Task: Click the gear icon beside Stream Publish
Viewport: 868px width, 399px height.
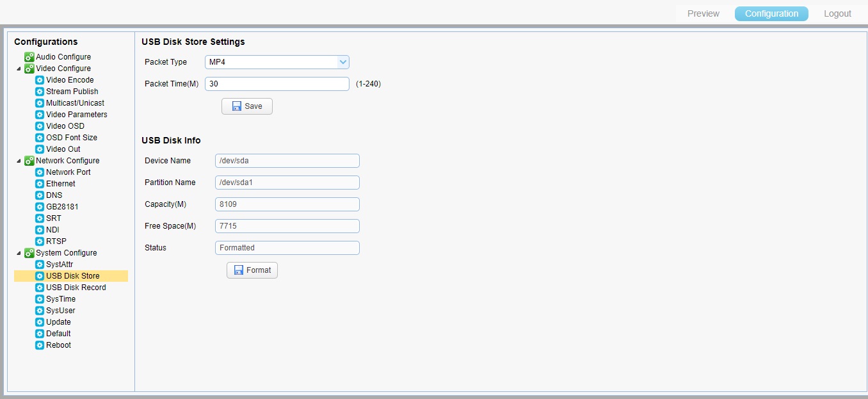Action: tap(40, 92)
